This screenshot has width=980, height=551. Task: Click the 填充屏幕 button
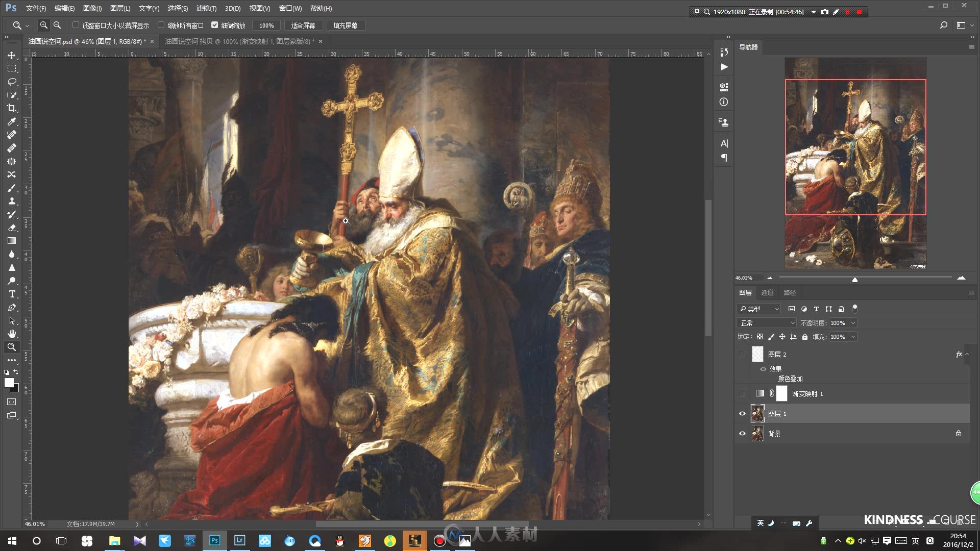click(x=346, y=25)
